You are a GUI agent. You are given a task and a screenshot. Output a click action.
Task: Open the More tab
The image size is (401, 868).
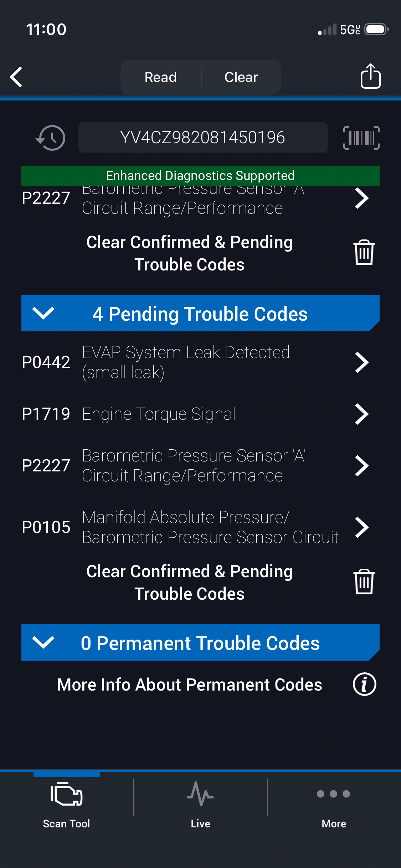point(334,802)
